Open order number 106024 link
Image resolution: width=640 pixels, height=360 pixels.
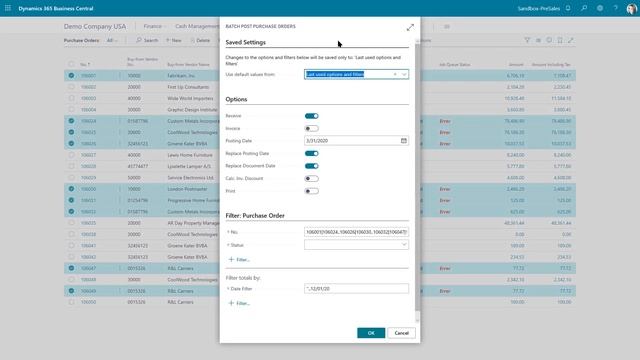click(x=88, y=121)
